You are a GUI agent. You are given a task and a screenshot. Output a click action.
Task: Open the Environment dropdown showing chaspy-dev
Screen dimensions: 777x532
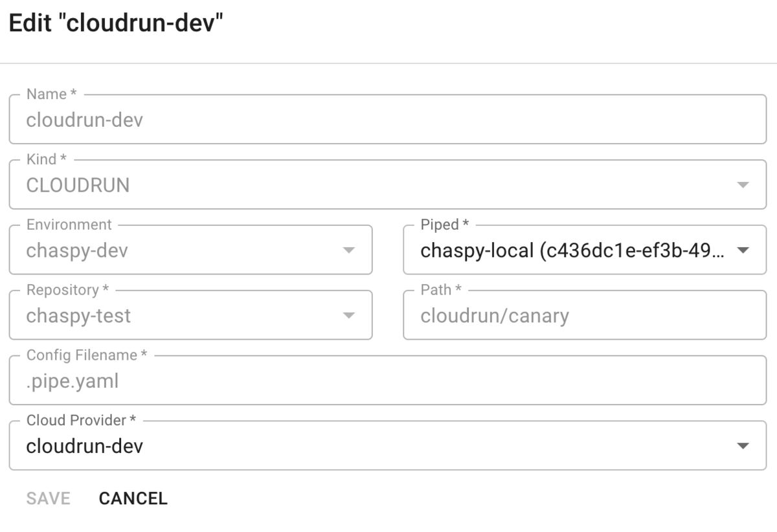coord(190,250)
